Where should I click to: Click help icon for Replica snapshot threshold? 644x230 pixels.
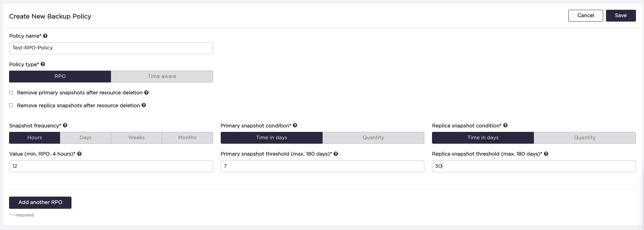click(x=546, y=154)
